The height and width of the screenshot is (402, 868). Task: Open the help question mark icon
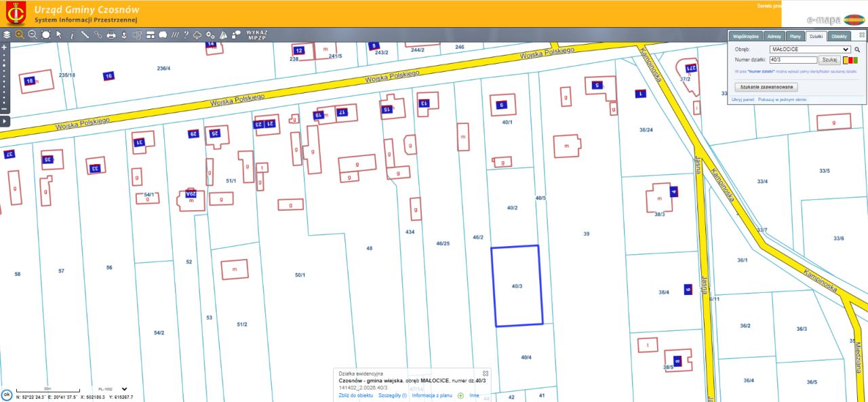pyautogui.click(x=186, y=35)
